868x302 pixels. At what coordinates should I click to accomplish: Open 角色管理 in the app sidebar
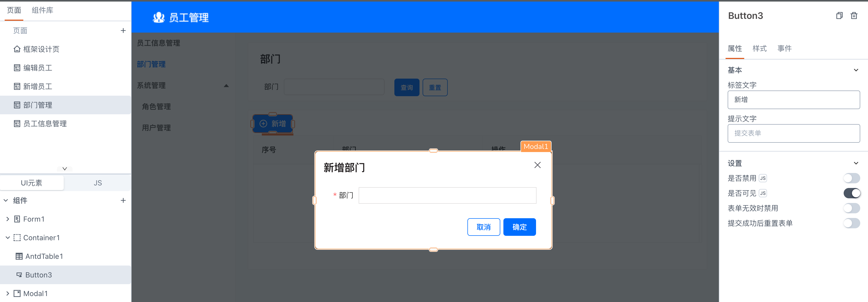[x=156, y=107]
